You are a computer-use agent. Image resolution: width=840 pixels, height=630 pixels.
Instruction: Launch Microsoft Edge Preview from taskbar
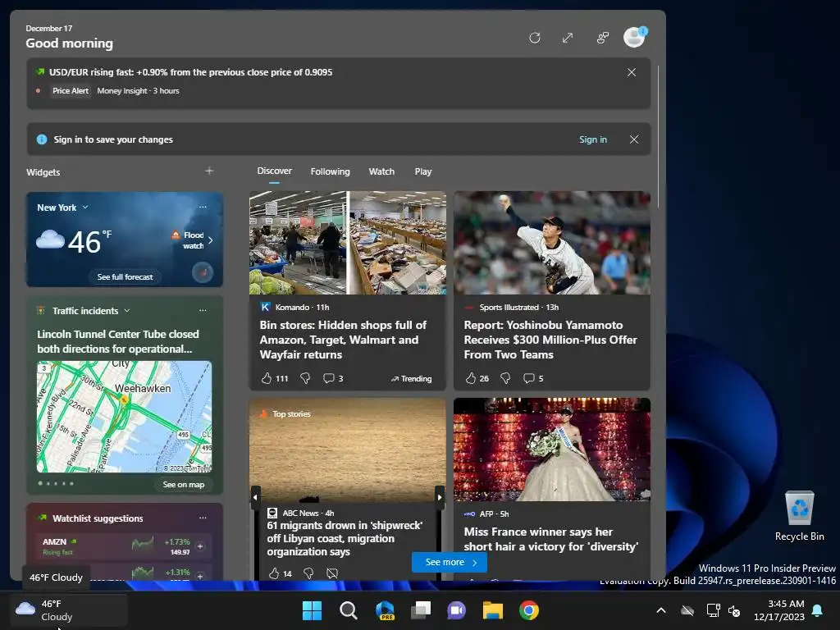385,610
